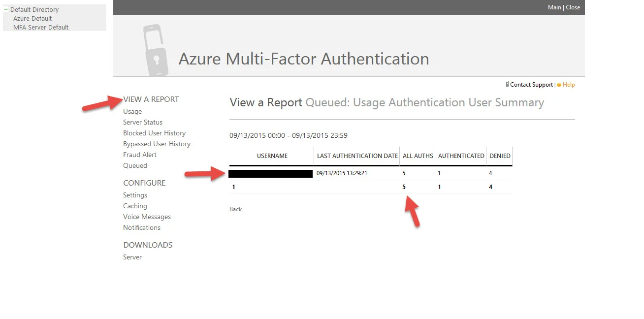Open the Queued reports page
This screenshot has width=644, height=319.
pos(135,165)
